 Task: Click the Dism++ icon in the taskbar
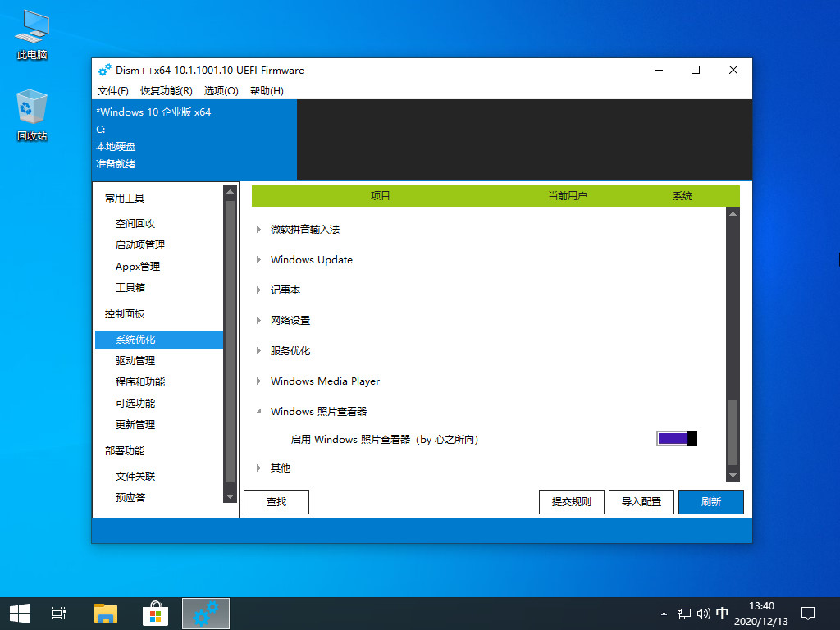205,613
